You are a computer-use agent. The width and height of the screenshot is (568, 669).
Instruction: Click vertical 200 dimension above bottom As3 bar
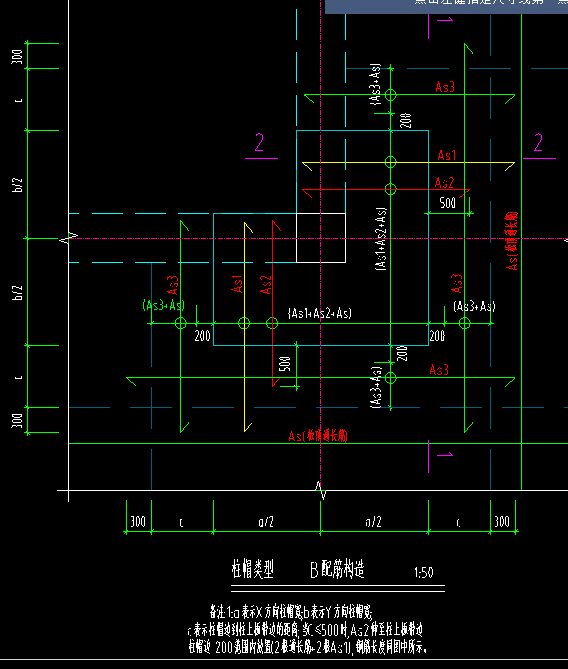402,354
